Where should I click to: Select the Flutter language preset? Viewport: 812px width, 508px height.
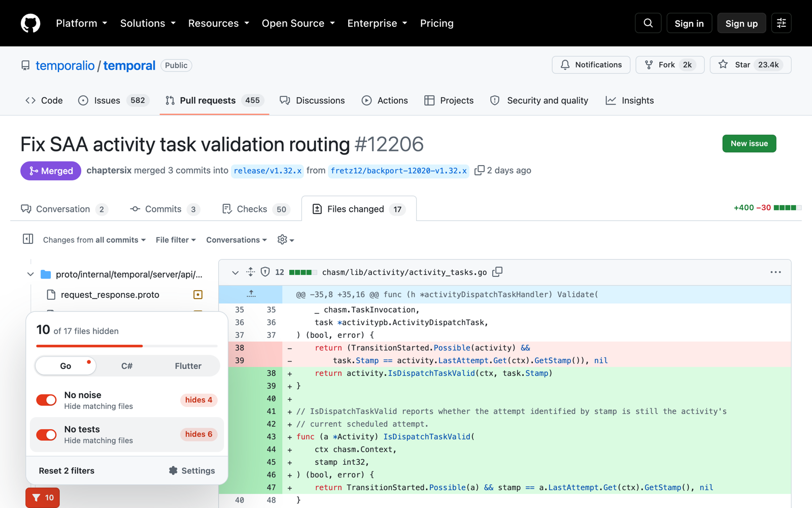[188, 366]
